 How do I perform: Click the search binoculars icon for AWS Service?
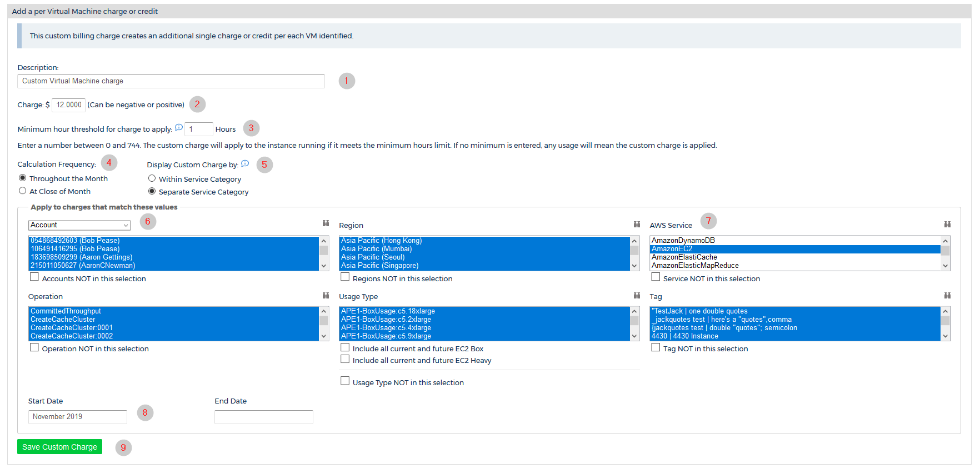point(948,224)
